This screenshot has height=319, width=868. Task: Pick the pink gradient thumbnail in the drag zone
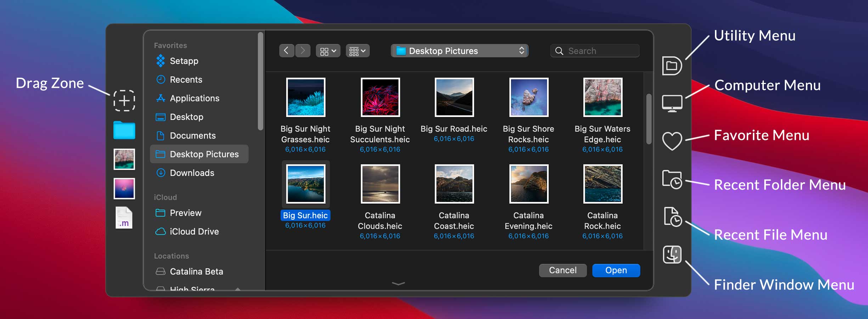pyautogui.click(x=124, y=189)
